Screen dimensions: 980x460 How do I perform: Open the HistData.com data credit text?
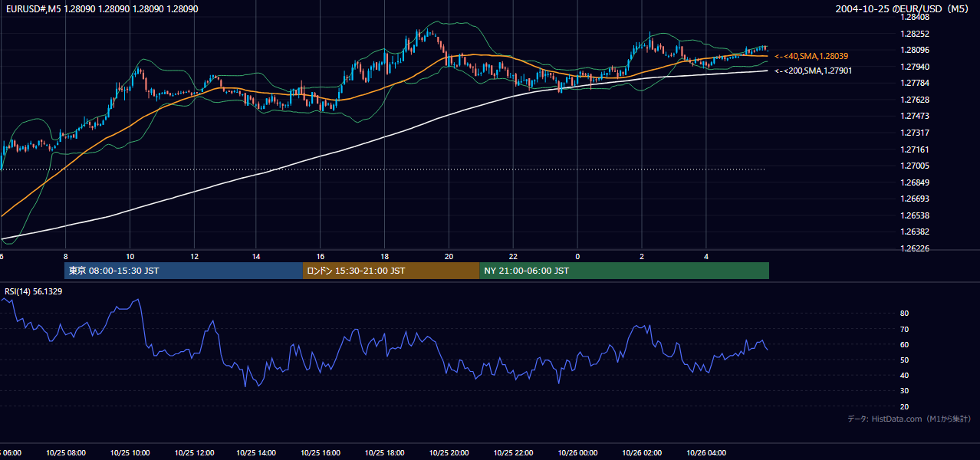point(909,419)
